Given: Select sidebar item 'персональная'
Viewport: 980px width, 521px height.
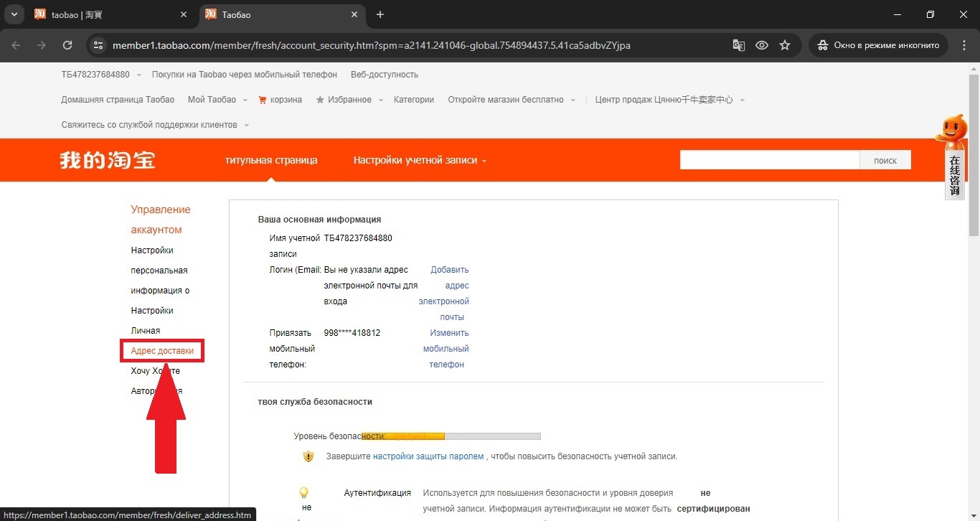Looking at the screenshot, I should (159, 271).
